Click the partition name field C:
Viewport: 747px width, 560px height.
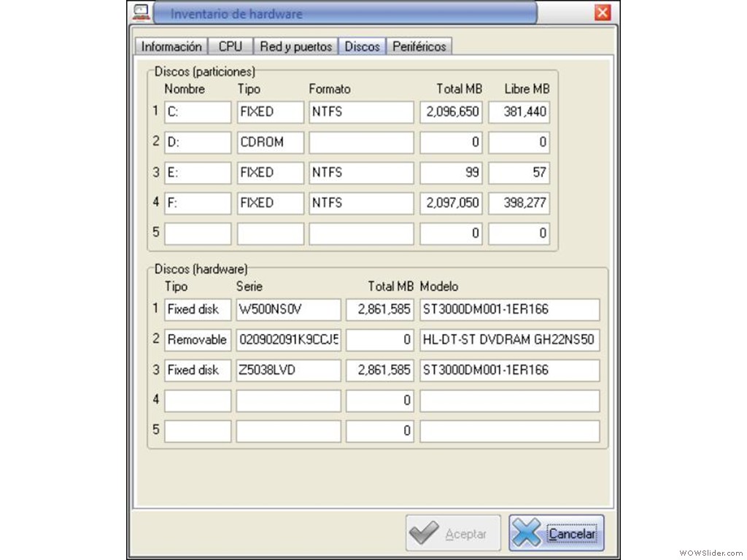pos(198,112)
